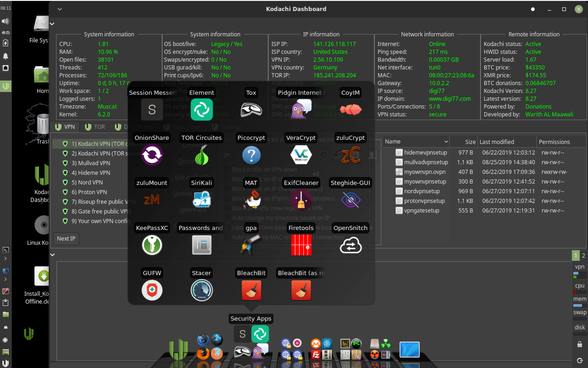Select page 2 indicator
This screenshot has width=588, height=368.
(x=583, y=256)
